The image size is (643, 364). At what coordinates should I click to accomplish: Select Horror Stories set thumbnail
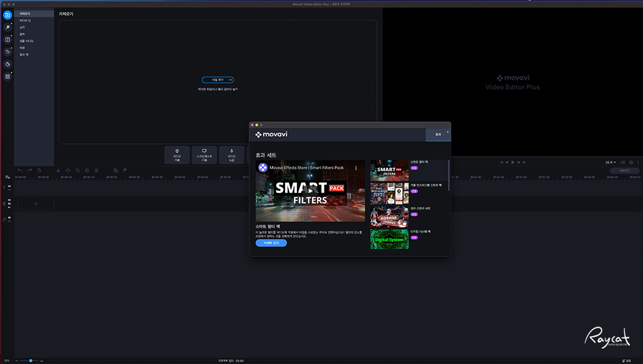coord(389,216)
